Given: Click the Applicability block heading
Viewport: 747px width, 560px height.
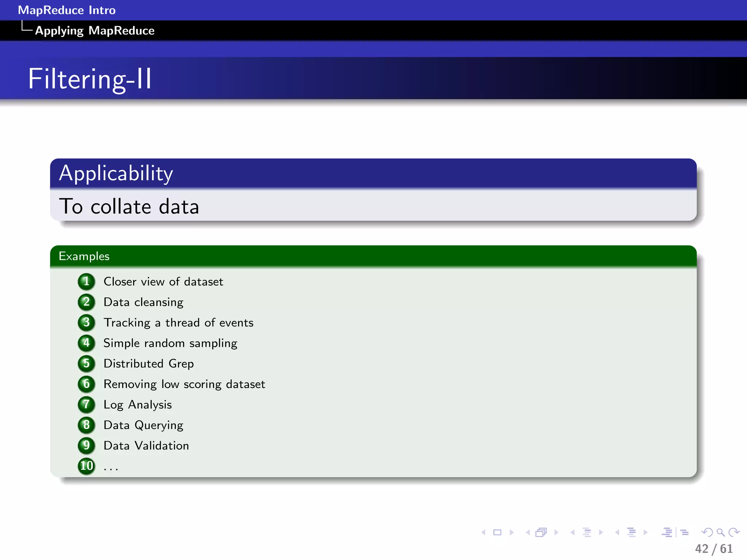Looking at the screenshot, I should 116,174.
